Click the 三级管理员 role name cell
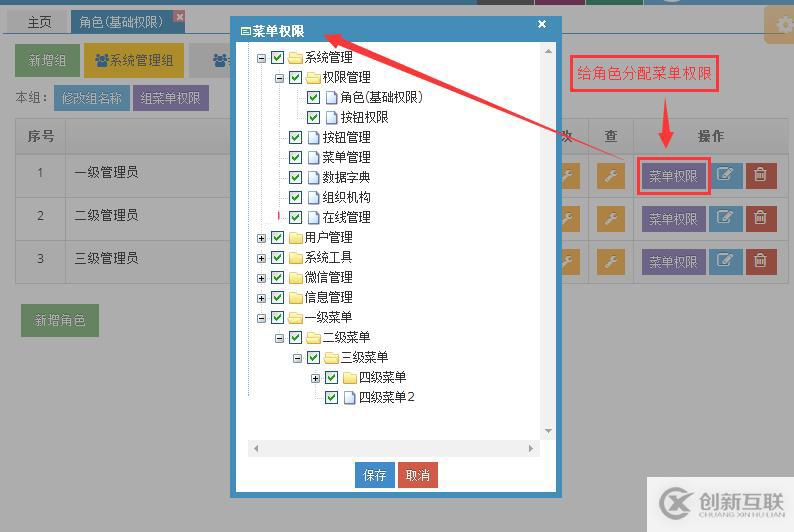 tap(106, 258)
